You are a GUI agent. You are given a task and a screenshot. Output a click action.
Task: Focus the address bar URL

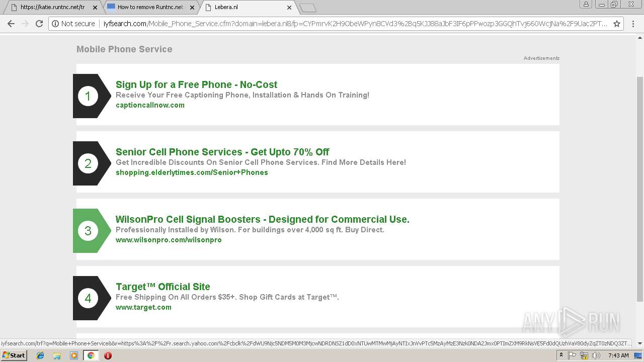coord(355,24)
